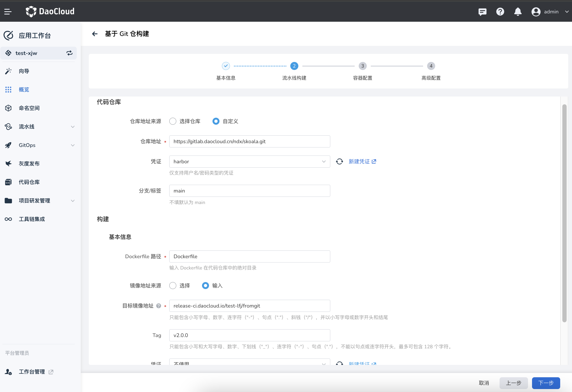This screenshot has width=572, height=392.
Task: Open the notifications bell icon
Action: (x=518, y=12)
